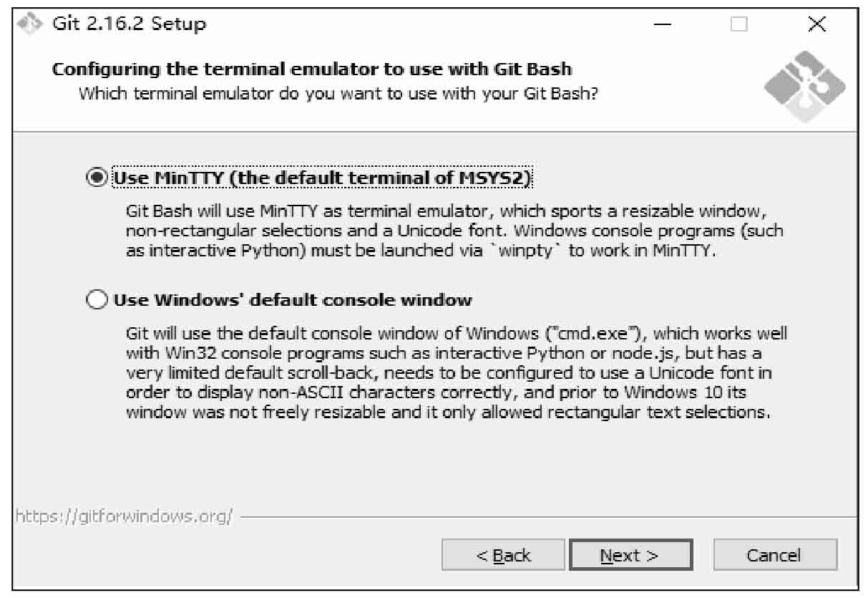Go to the previous page with Back

503,555
